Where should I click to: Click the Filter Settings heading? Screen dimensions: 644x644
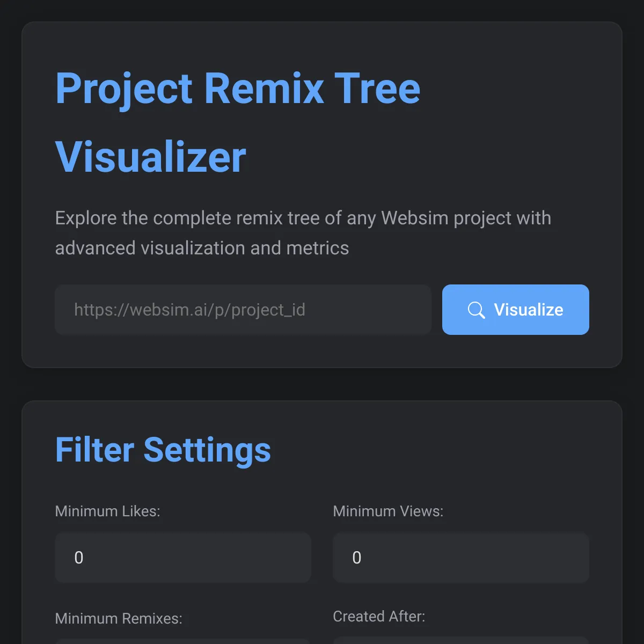click(163, 450)
